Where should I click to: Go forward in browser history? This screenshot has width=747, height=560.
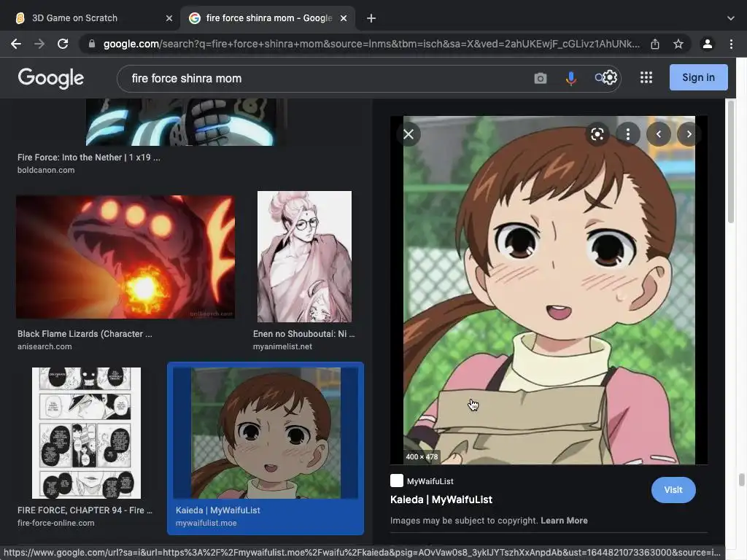pos(39,44)
